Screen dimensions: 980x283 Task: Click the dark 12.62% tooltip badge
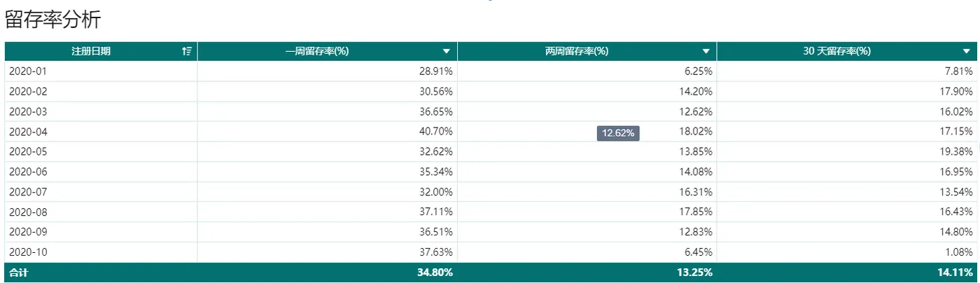click(x=618, y=133)
